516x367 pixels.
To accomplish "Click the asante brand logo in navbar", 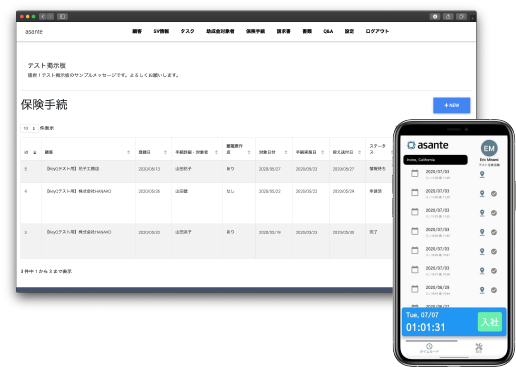I will point(34,32).
